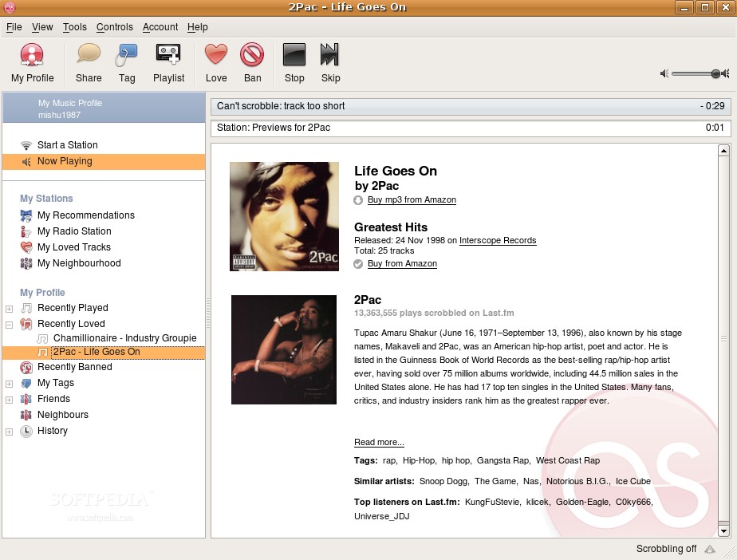Click the Recently Loved heart icon

pyautogui.click(x=26, y=324)
